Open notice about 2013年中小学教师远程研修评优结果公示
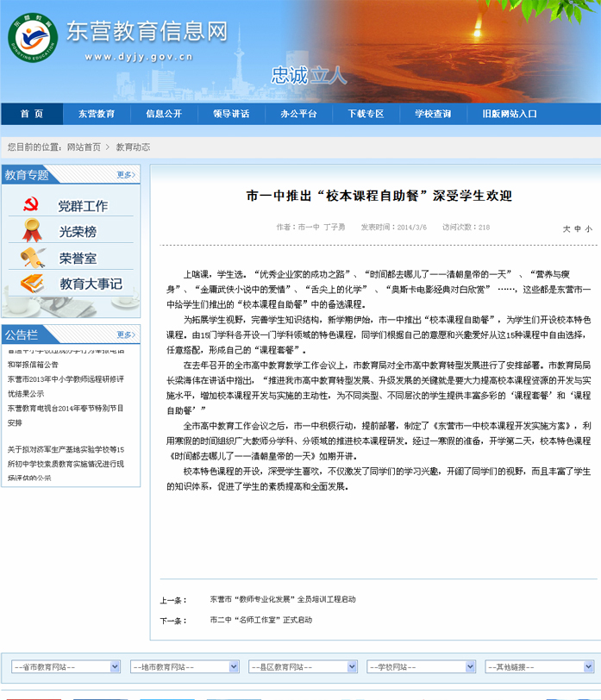 click(x=66, y=386)
